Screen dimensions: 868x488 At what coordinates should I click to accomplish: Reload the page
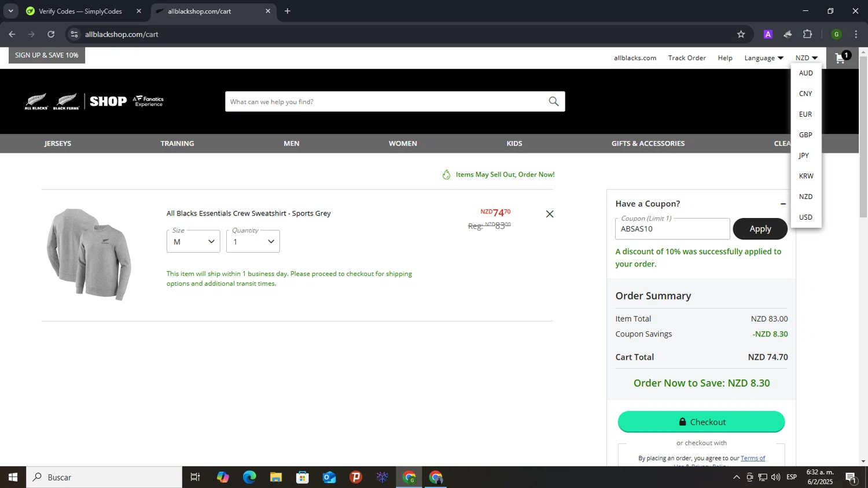(51, 34)
